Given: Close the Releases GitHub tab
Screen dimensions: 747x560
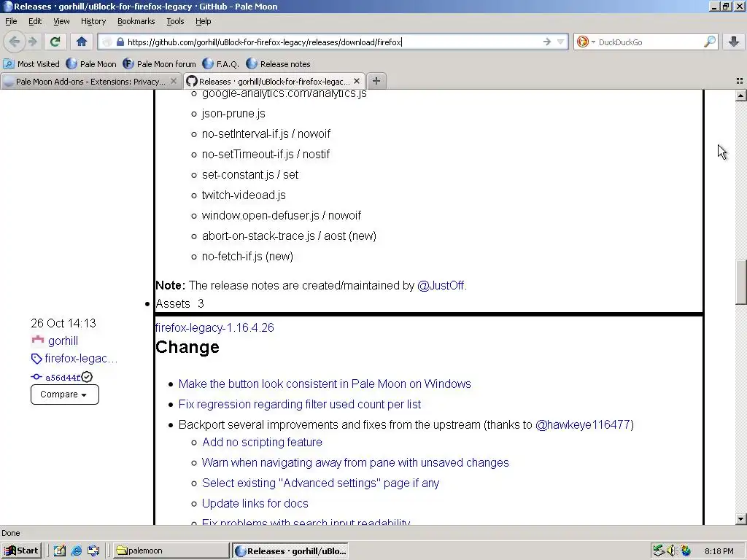Looking at the screenshot, I should [356, 81].
